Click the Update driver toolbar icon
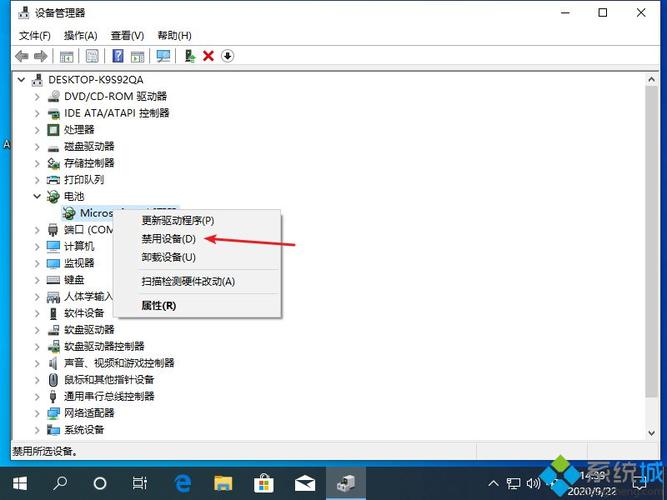The width and height of the screenshot is (667, 500). pyautogui.click(x=190, y=56)
